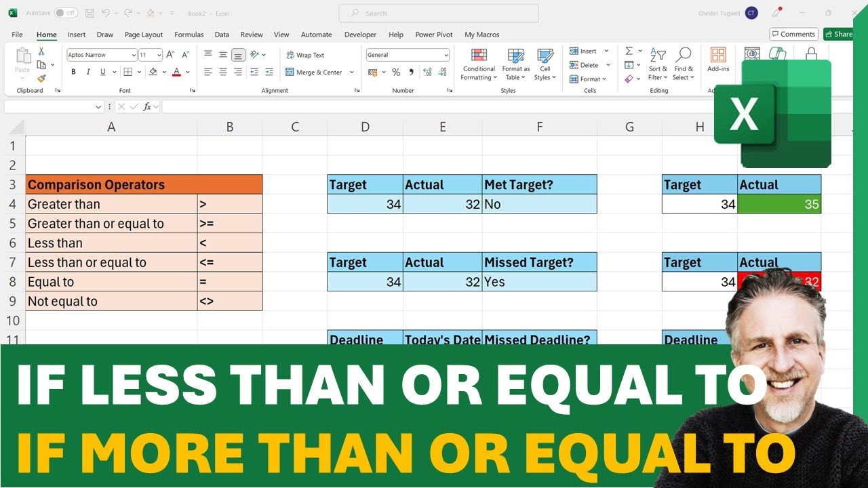Viewport: 868px width, 488px height.
Task: Click the Save icon in title bar
Action: [90, 13]
